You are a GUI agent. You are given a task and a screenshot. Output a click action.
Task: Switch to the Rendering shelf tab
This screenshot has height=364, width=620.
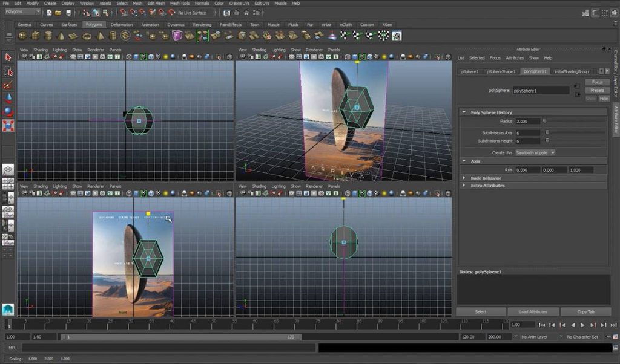(202, 25)
